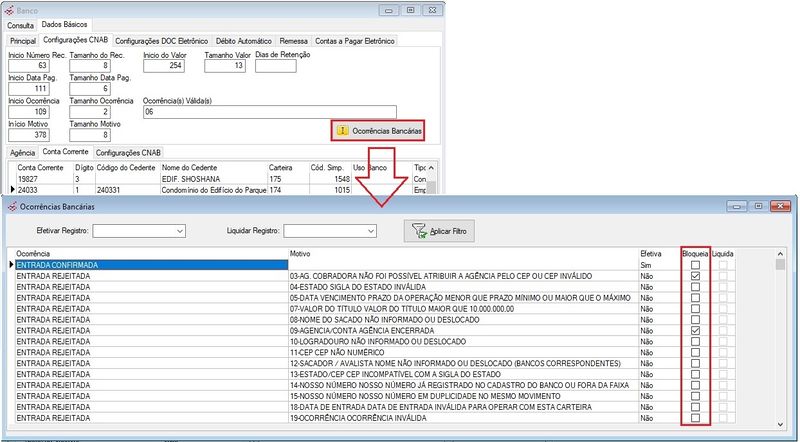Select the Conta Corrente sub-tab
800x442 pixels.
point(65,152)
